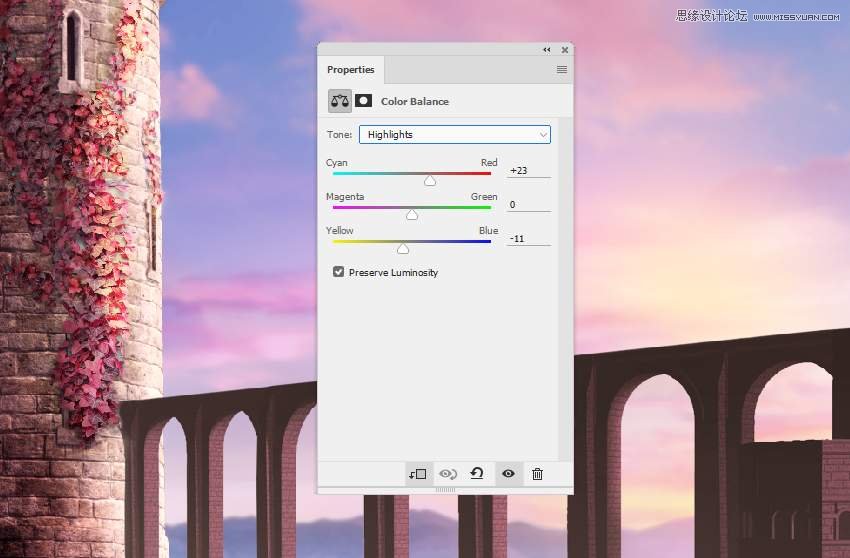Viewport: 850px width, 558px height.
Task: Click the Magenta-Green value field showing 0
Action: [529, 204]
